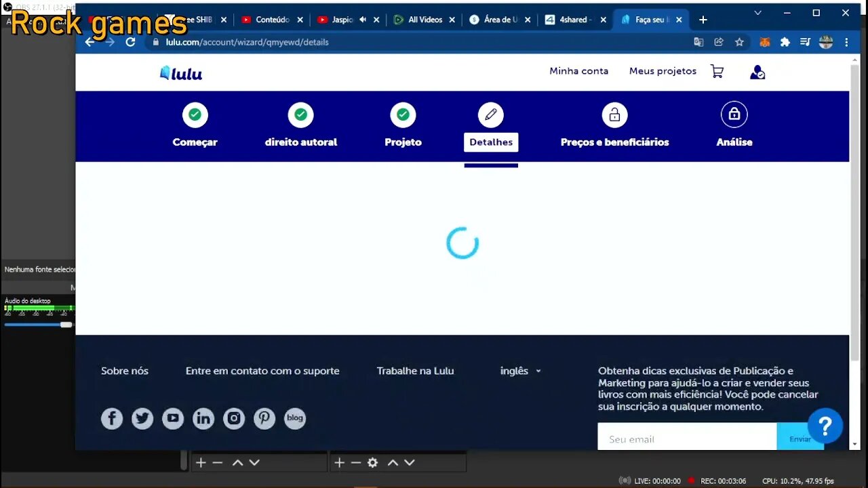Click the Análise lock icon
This screenshot has height=488, width=868.
coord(734,115)
